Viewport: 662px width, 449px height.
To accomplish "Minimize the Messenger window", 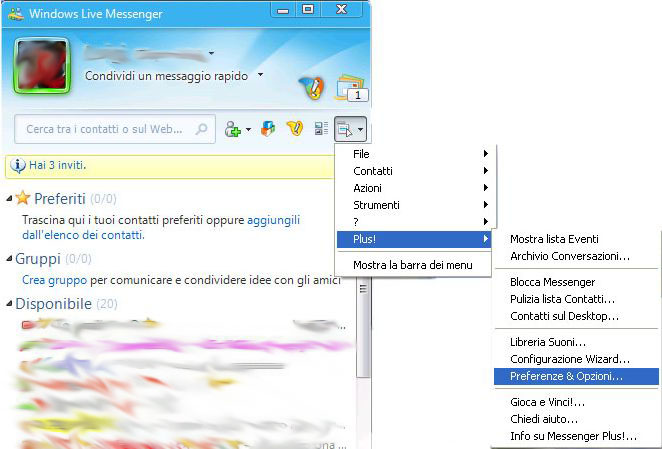I will click(x=283, y=10).
